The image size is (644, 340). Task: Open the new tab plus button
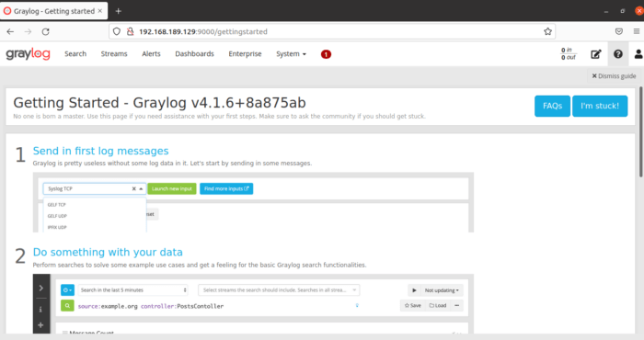point(119,11)
